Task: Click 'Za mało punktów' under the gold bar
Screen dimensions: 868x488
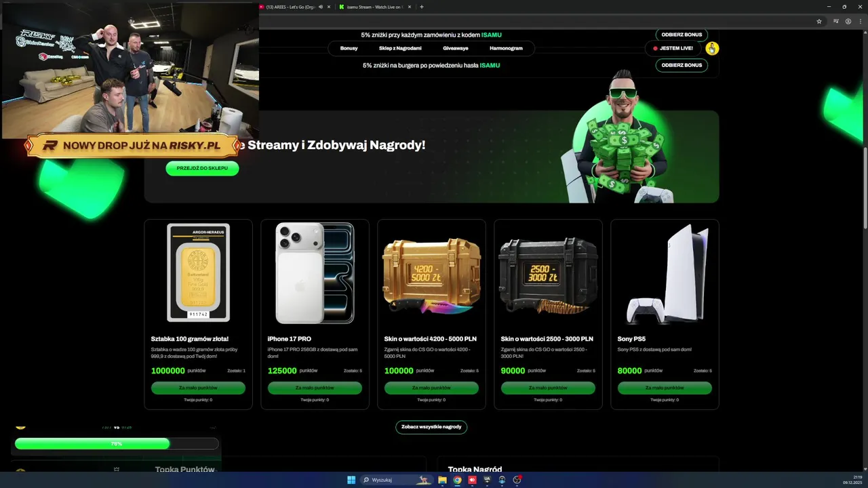Action: tap(198, 388)
